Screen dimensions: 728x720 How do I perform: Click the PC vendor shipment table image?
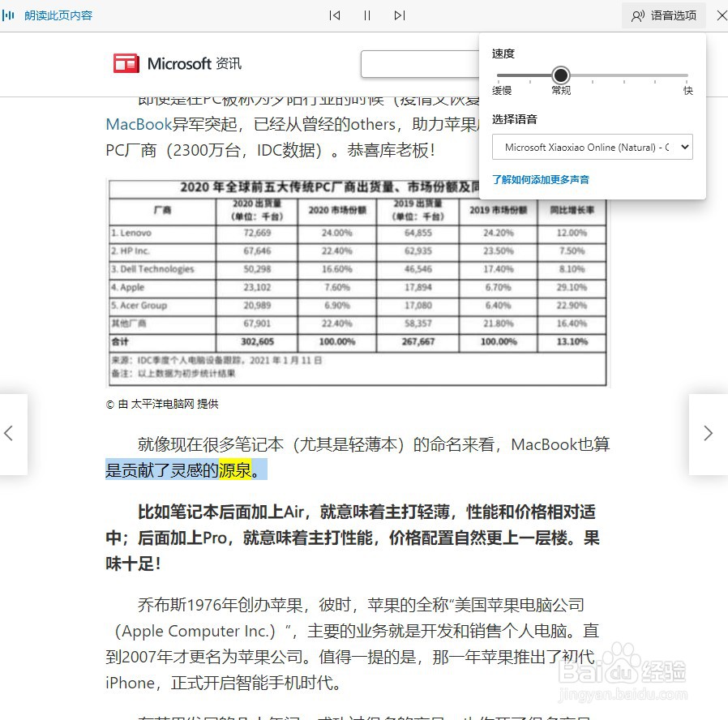[358, 282]
